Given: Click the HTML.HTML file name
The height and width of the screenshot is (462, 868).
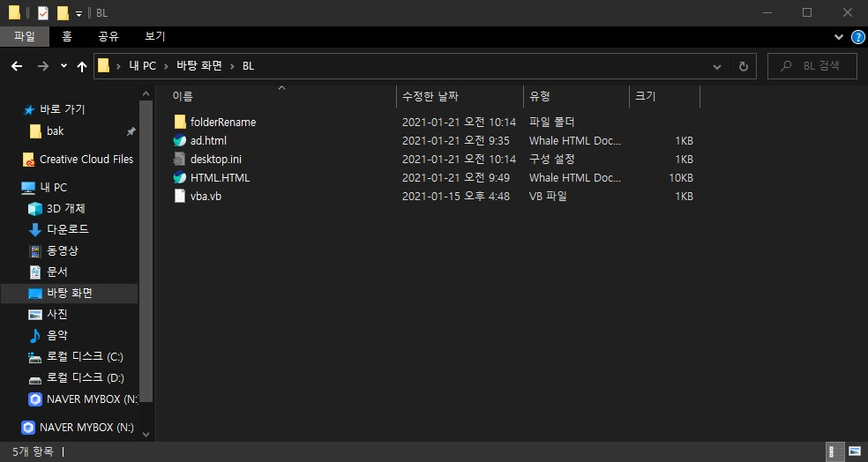Looking at the screenshot, I should click(x=220, y=177).
